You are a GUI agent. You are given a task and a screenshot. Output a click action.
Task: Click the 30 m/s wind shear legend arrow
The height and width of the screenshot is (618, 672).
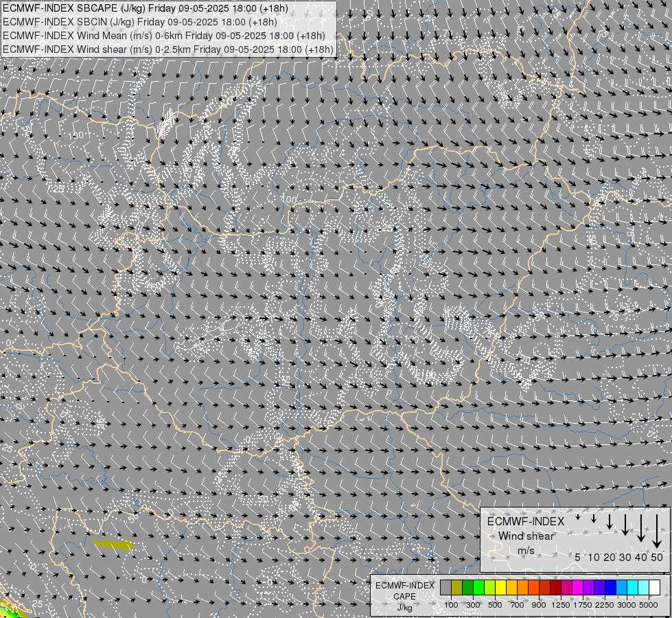(625, 525)
